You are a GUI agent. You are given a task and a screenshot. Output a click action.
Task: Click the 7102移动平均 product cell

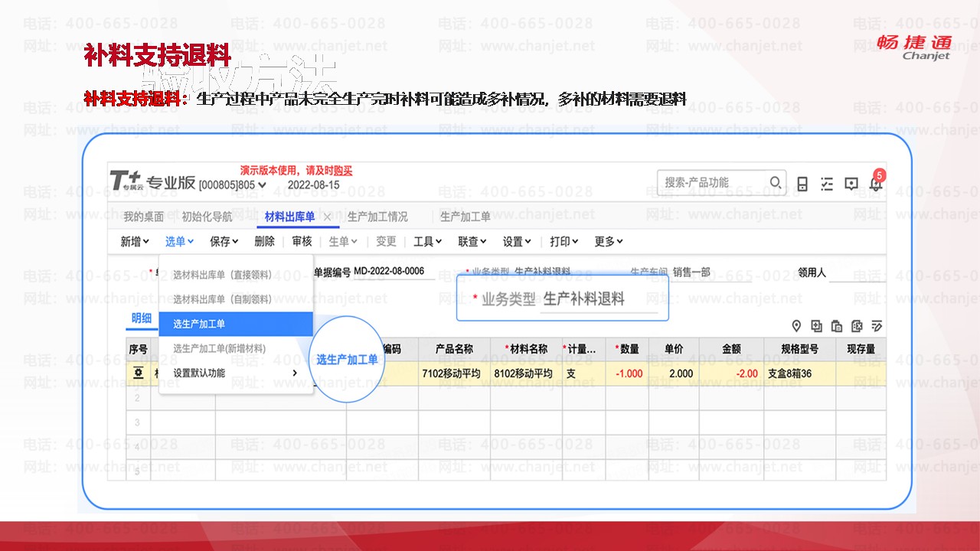tap(454, 373)
